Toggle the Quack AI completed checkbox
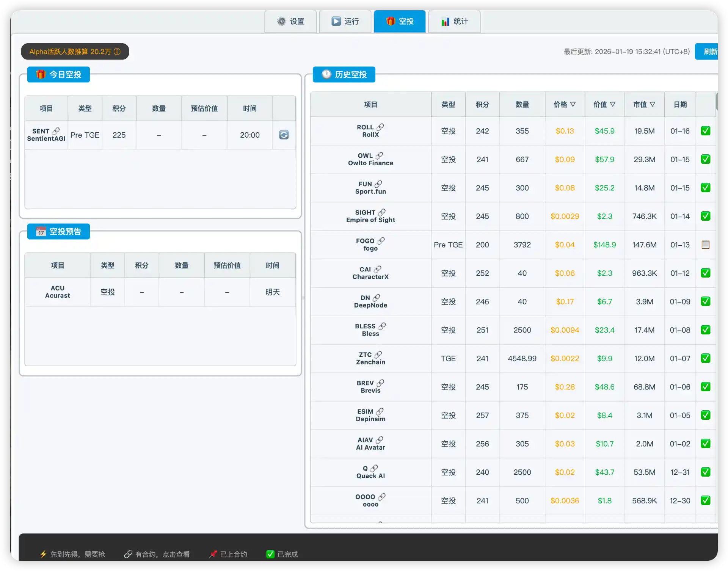Image resolution: width=728 pixels, height=571 pixels. tap(705, 472)
